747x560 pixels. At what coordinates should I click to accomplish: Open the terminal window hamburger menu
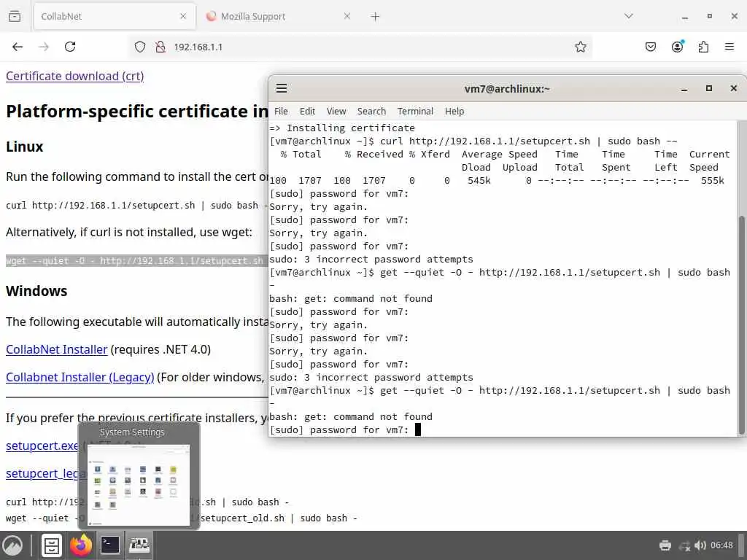(x=282, y=88)
